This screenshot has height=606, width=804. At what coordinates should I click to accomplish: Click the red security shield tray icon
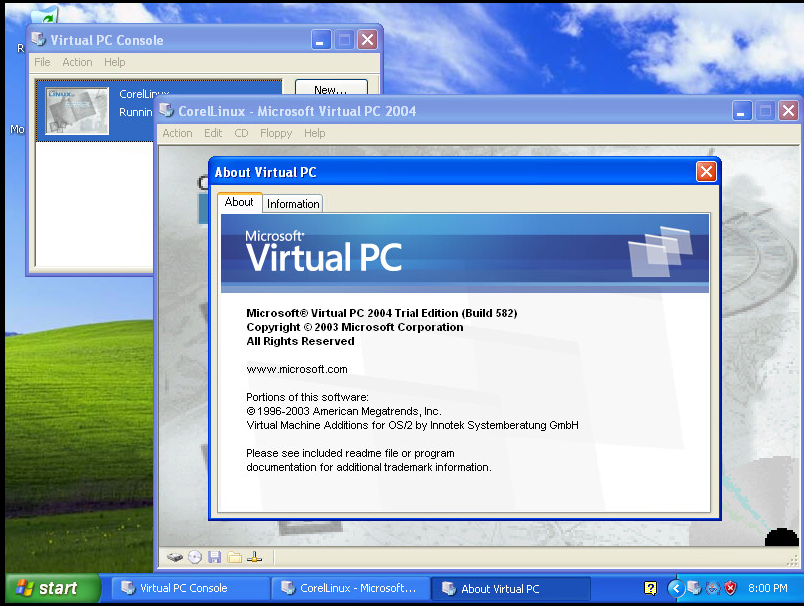point(730,588)
